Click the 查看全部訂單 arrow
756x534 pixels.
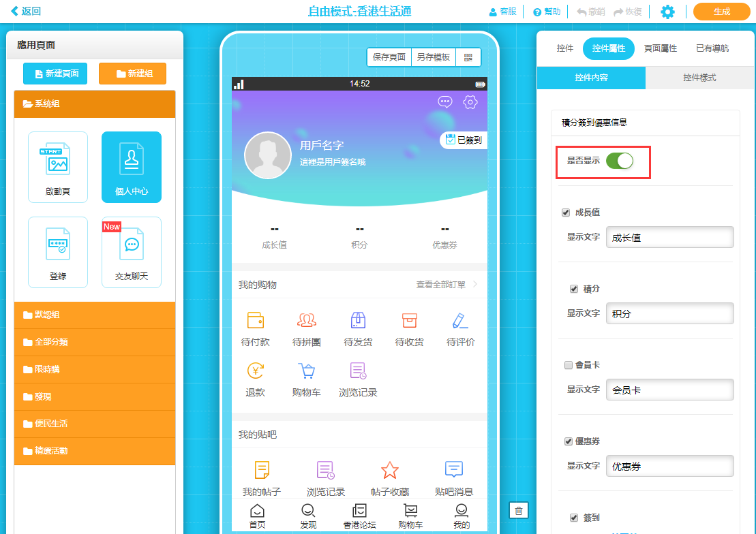pos(475,284)
